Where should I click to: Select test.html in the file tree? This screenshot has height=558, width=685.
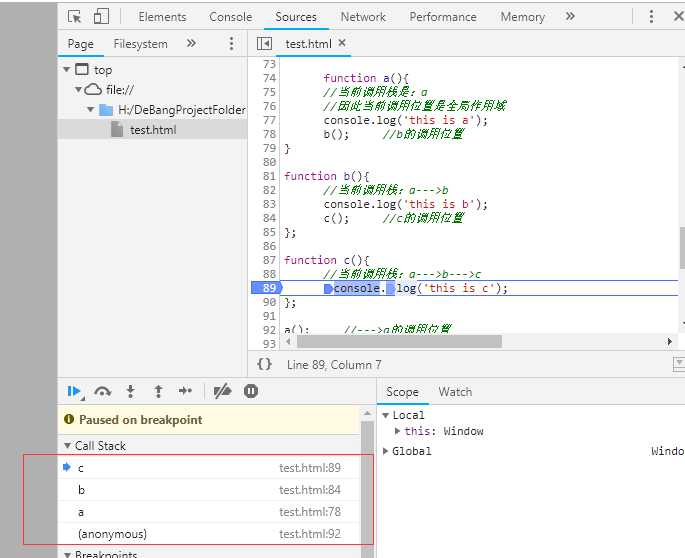(x=152, y=130)
